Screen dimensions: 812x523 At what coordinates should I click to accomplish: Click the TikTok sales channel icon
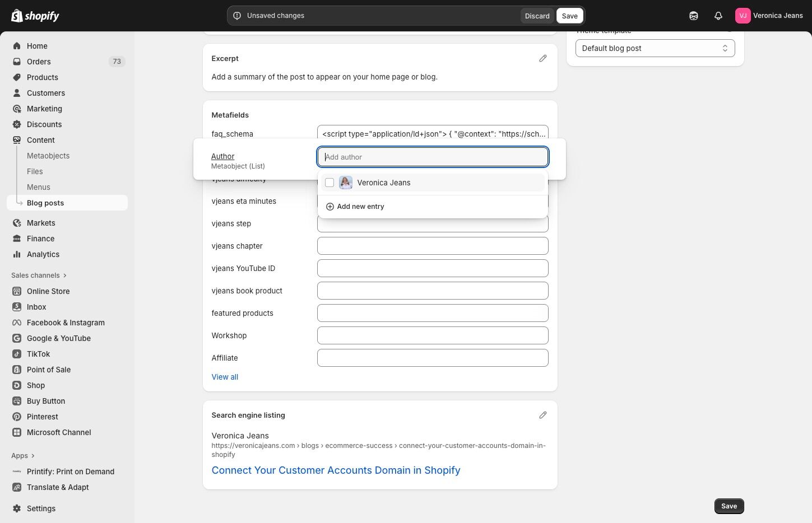pyautogui.click(x=17, y=354)
